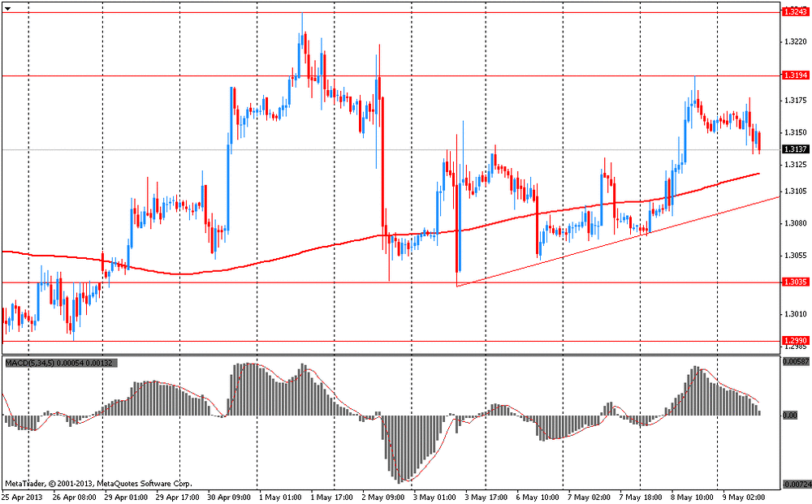
Task: Click the 1.3080 value on price axis
Action: (x=796, y=223)
